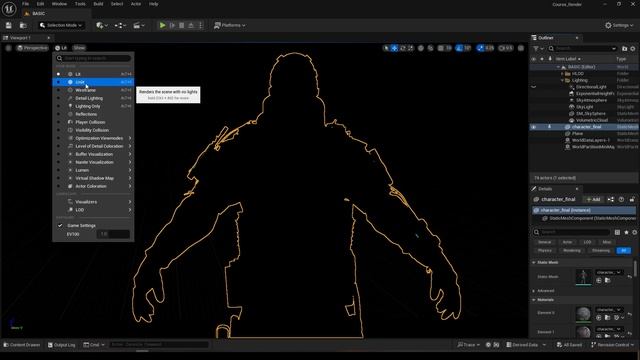
Task: Select DirectionalLight in the Outliner
Action: [x=591, y=87]
